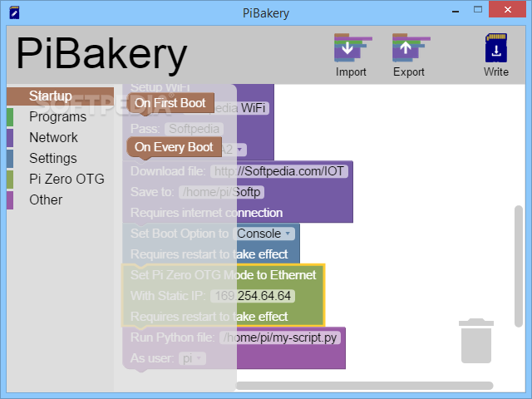Select the 'Requires internet connection' text
The width and height of the screenshot is (532, 399).
click(x=207, y=213)
